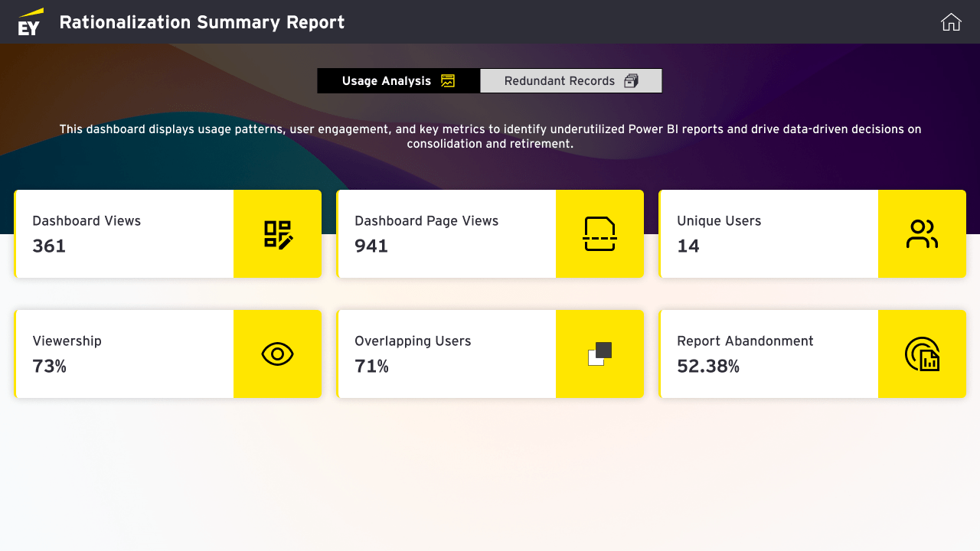Click the Report Abandonment icon

click(x=922, y=354)
